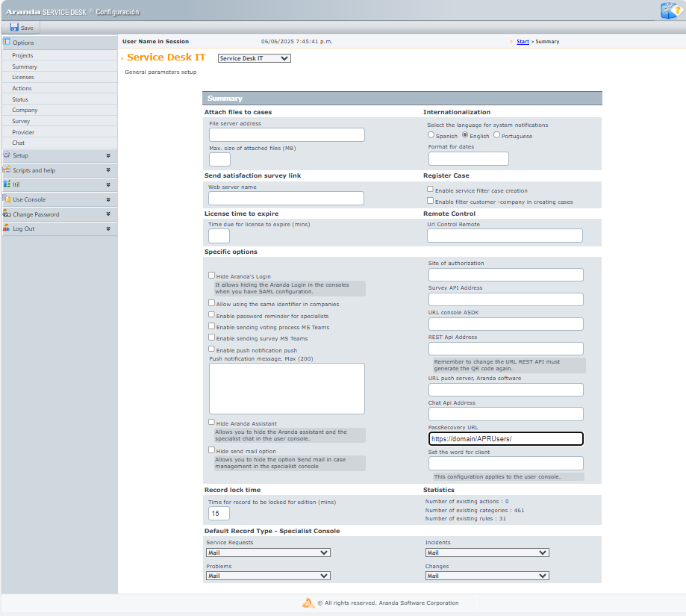Click the Options section icon

coord(7,42)
